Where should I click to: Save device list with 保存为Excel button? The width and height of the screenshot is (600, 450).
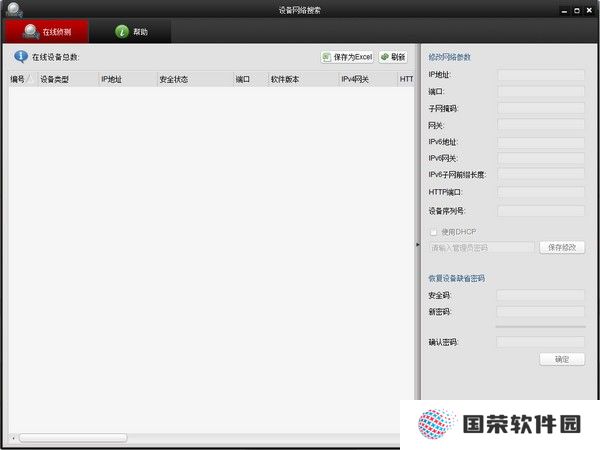[347, 57]
